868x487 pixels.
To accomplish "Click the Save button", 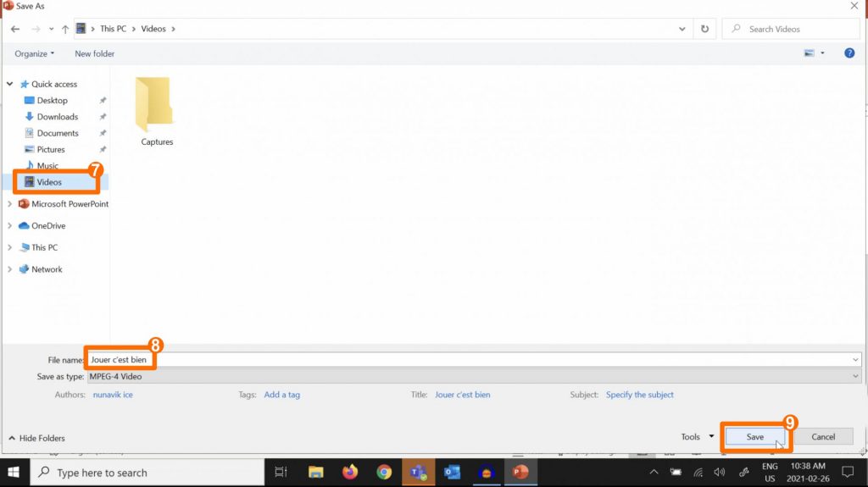I will pyautogui.click(x=754, y=437).
